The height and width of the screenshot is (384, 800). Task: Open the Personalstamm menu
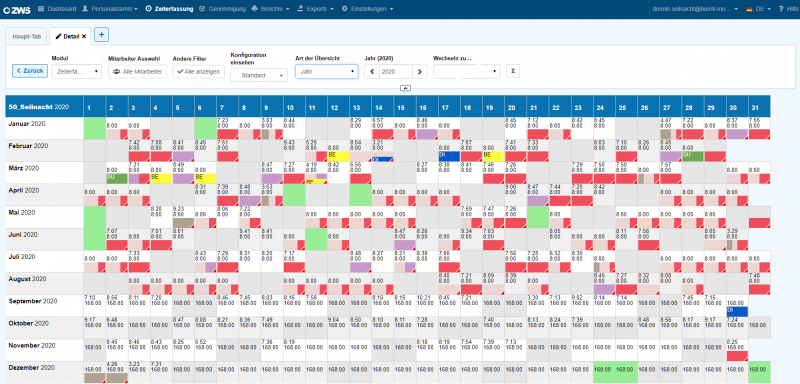(x=110, y=9)
